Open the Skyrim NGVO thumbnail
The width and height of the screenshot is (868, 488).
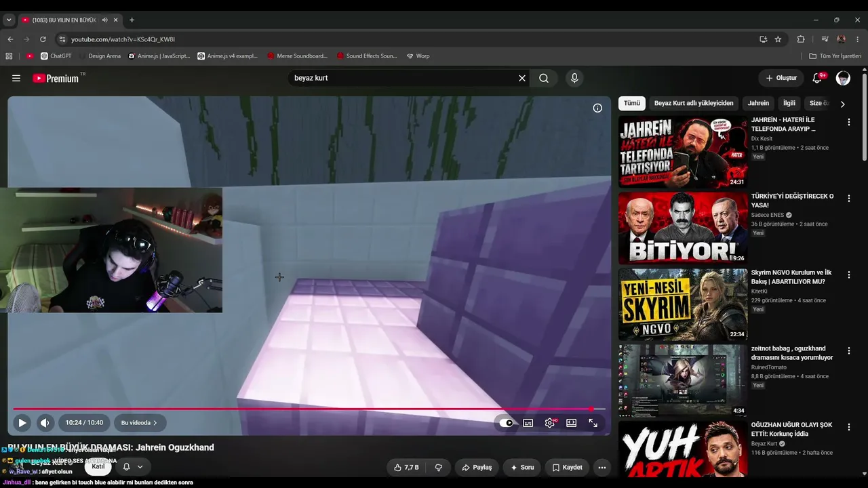click(683, 304)
